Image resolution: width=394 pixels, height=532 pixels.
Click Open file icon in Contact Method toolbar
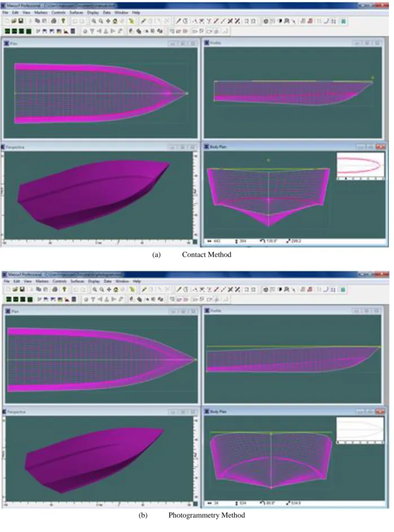click(14, 21)
